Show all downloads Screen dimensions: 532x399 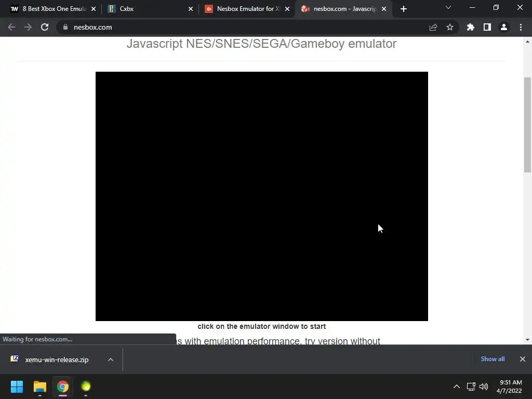[x=493, y=359]
